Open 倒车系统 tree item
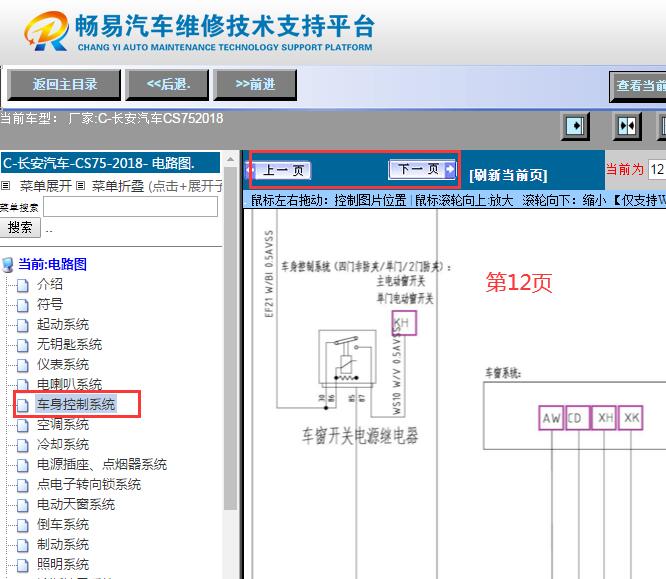The width and height of the screenshot is (666, 579). coord(63,524)
